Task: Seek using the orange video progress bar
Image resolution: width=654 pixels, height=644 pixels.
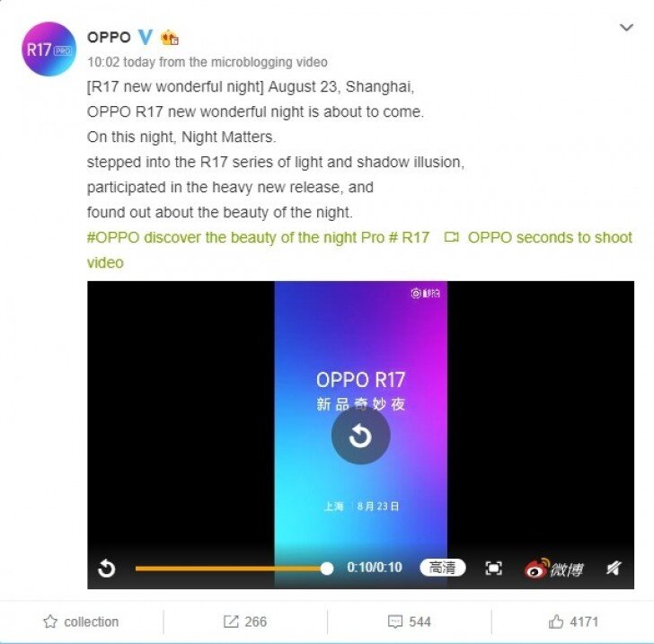Action: pyautogui.click(x=234, y=568)
